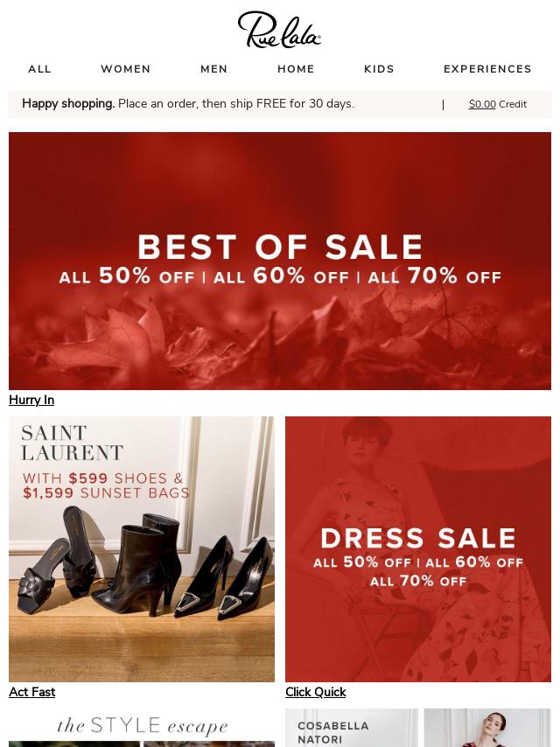Open the WOMEN category
The image size is (560, 747).
coord(126,69)
